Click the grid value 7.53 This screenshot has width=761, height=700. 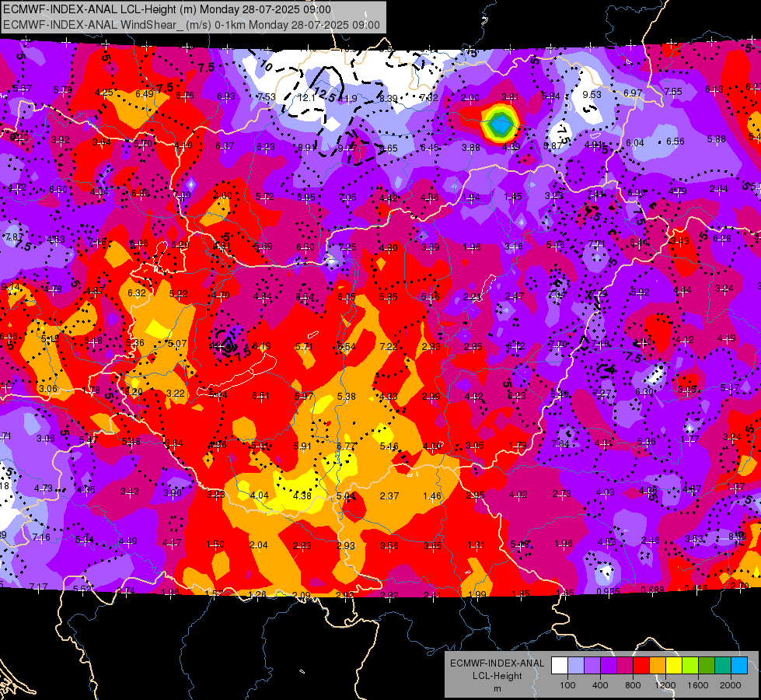point(267,97)
